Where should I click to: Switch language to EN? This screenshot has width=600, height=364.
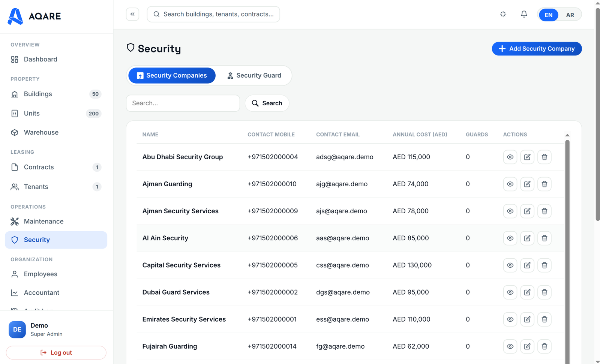[548, 15]
